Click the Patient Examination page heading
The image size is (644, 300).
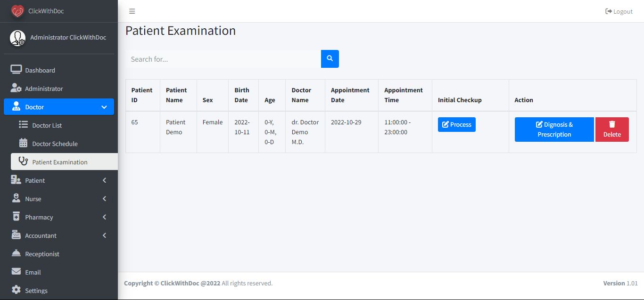click(x=181, y=31)
